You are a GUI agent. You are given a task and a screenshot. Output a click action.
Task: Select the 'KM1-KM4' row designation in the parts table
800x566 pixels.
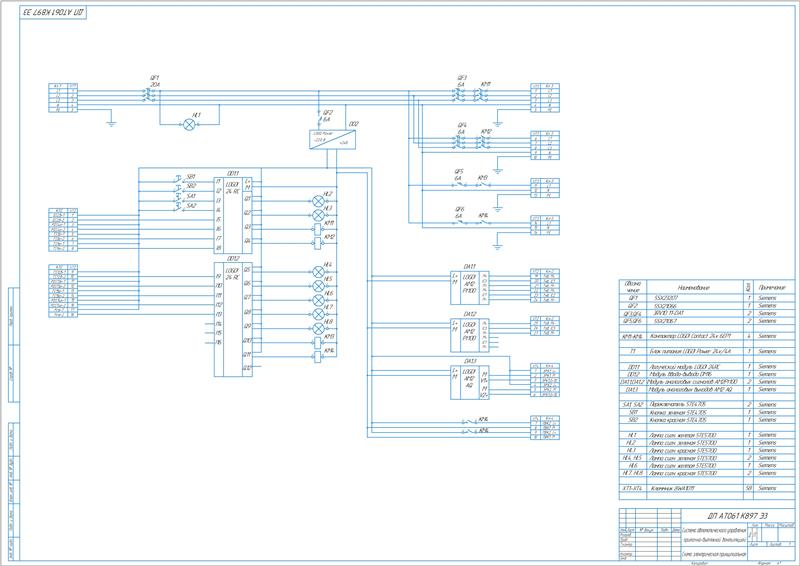coord(633,336)
